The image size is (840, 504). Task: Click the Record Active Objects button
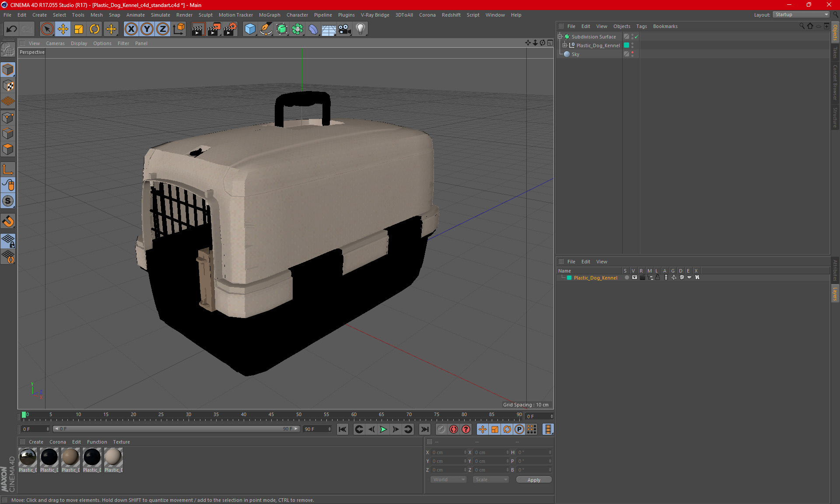click(x=441, y=429)
